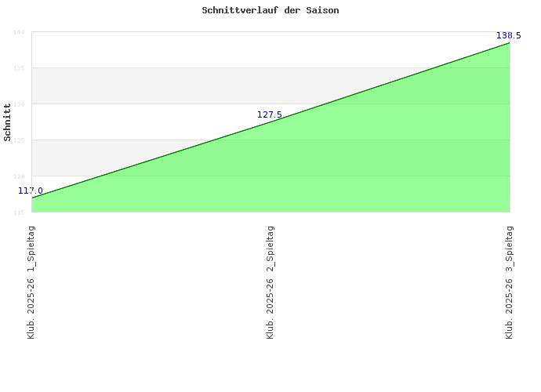Image resolution: width=541 pixels, height=392 pixels.
Task: Click the 2_Spieltag x-axis label
Action: 270,282
